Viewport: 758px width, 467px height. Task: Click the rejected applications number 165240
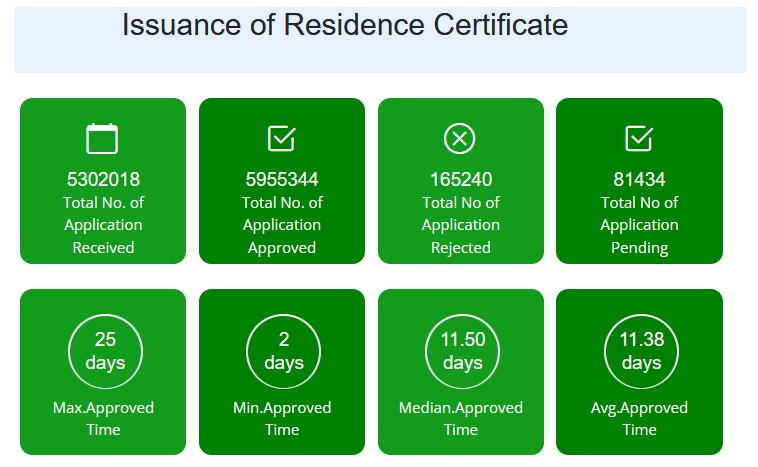click(460, 180)
